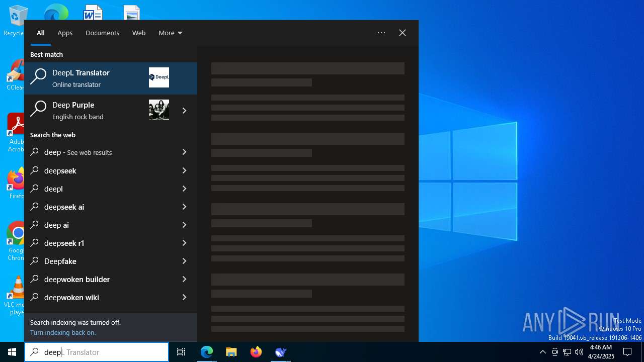Select the Deep Purple search result
The image size is (644, 362).
click(98, 111)
